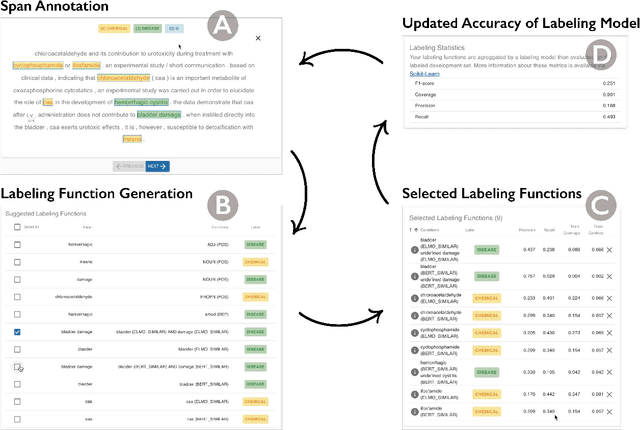Delete ifosfamide BERT_SIMILAR selected function
The image size is (640, 430).
[609, 411]
